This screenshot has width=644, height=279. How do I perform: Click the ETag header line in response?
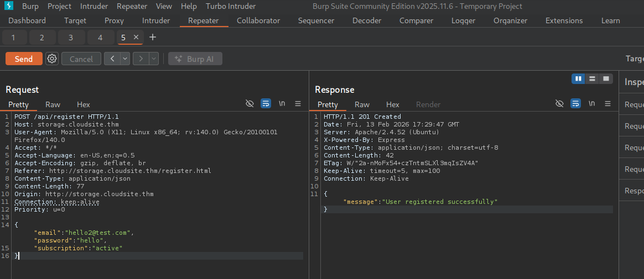tap(401, 163)
